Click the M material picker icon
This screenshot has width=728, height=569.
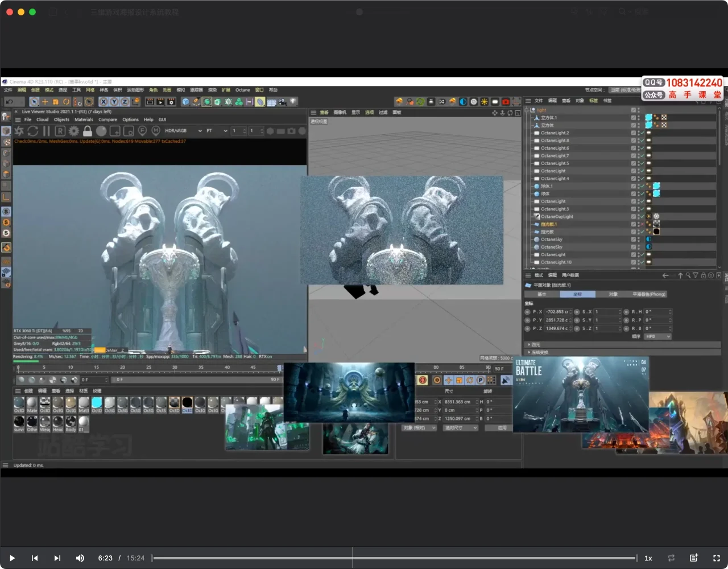155,131
